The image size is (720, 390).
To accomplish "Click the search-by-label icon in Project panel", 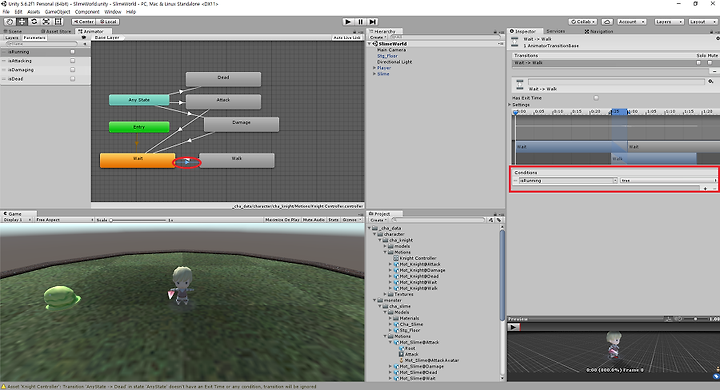I will [x=499, y=220].
